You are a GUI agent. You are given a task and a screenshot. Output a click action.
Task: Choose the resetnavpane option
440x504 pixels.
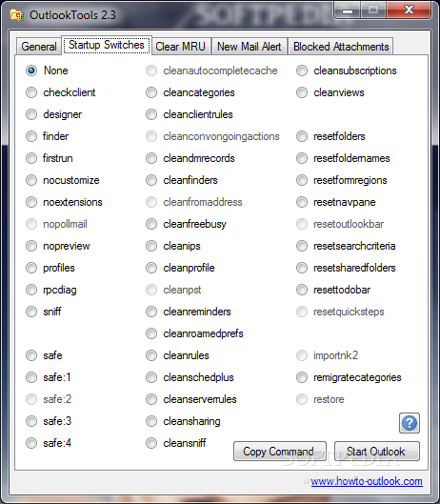(x=302, y=202)
